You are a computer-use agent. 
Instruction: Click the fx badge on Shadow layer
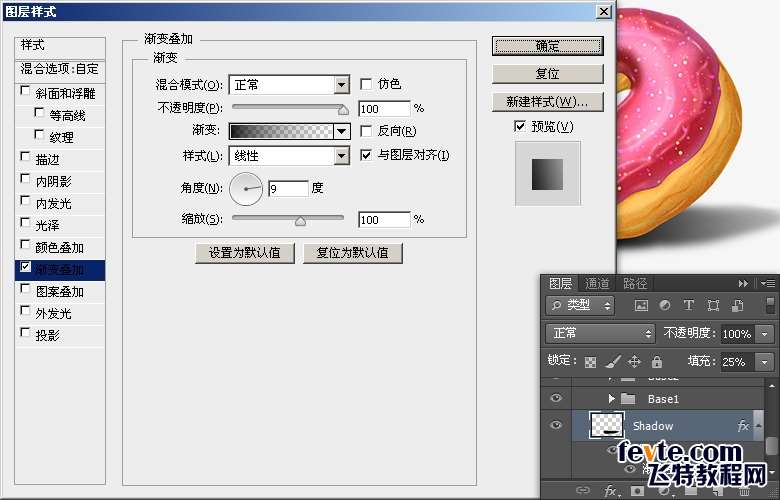(743, 425)
